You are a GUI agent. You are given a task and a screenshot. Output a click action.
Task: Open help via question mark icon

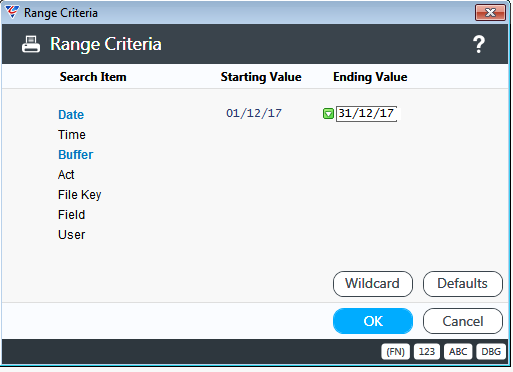pos(479,44)
